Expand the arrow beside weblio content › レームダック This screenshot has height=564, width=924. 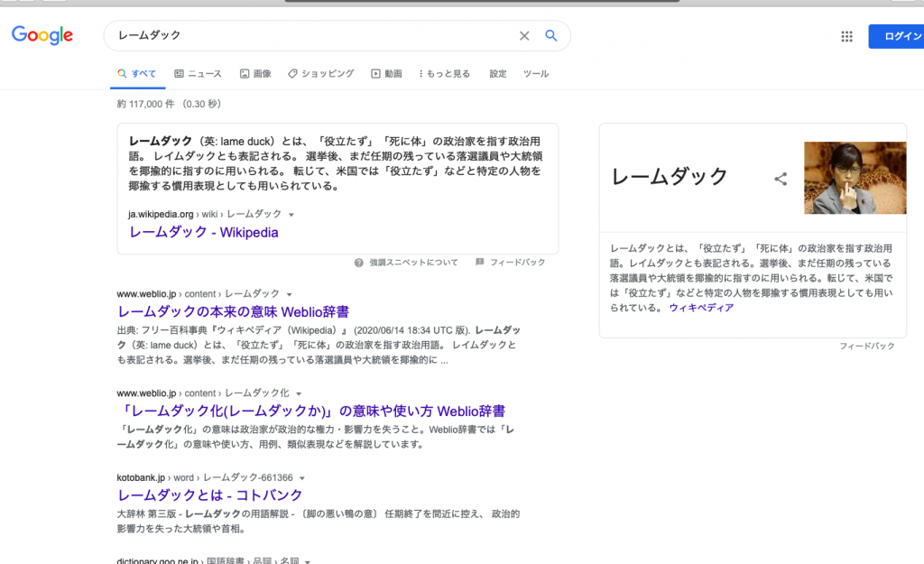point(290,294)
